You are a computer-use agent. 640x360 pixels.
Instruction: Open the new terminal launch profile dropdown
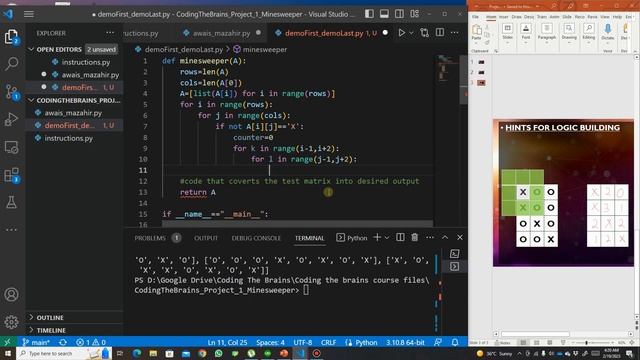click(x=387, y=238)
